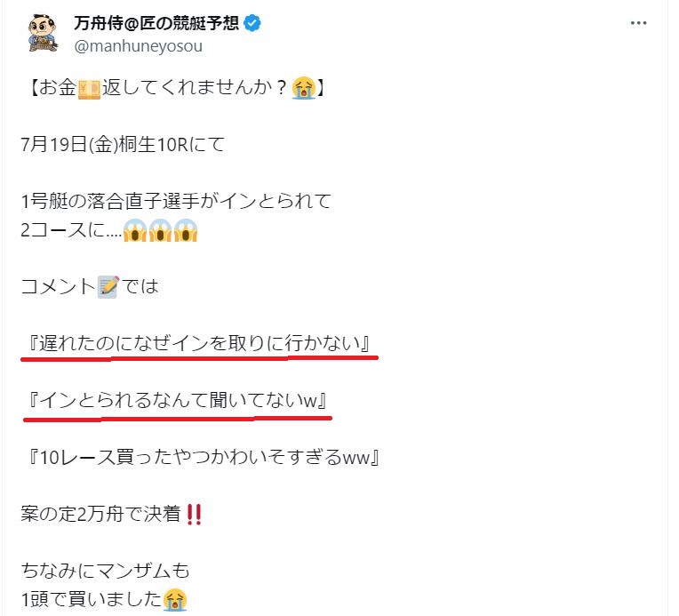The width and height of the screenshot is (679, 616).
Task: Click the crying face emoji in headline
Action: click(304, 88)
